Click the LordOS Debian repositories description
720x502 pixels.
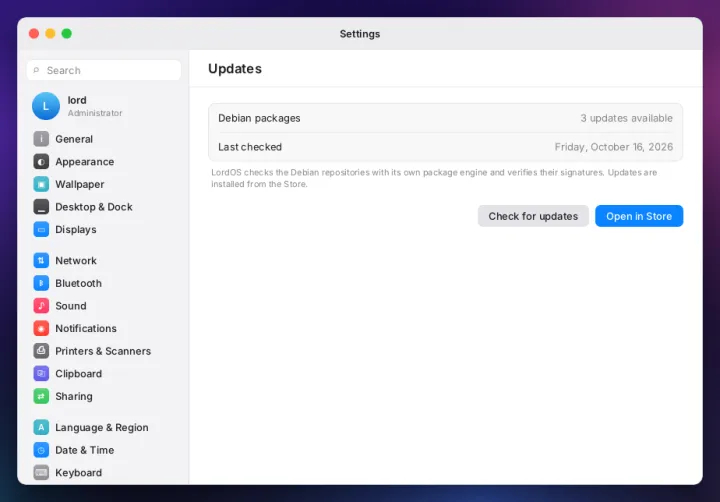(434, 178)
